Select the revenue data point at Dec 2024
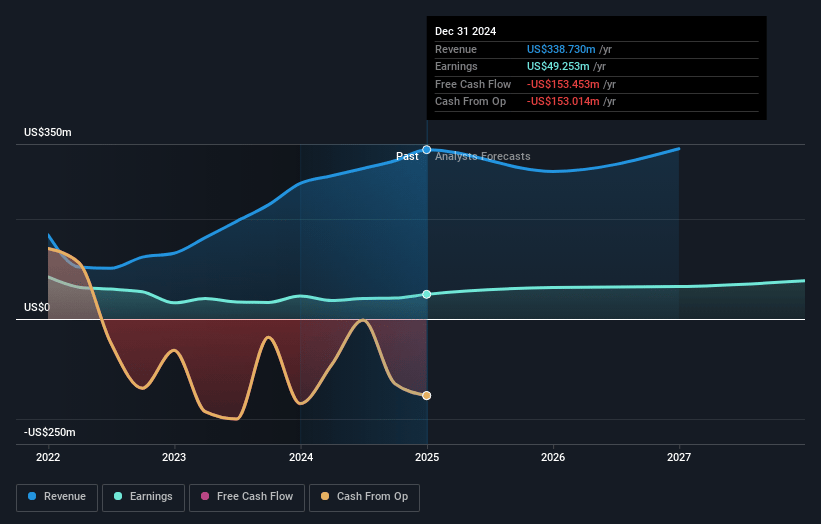Viewport: 821px width, 524px height. [x=427, y=150]
